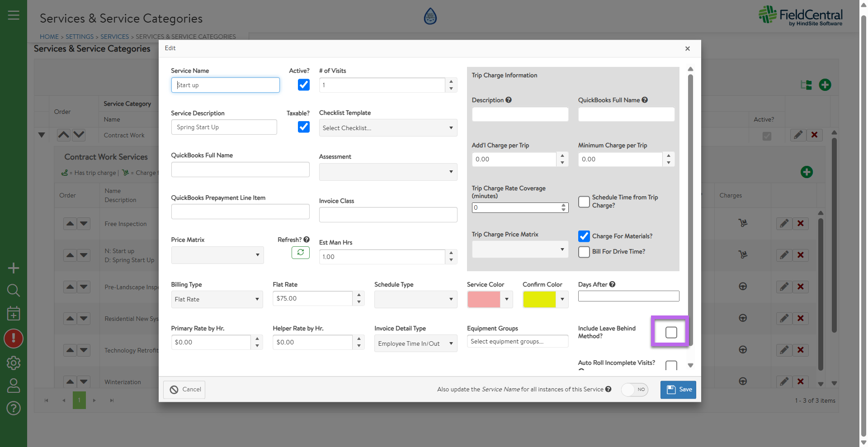Open the red alert notification icon
The width and height of the screenshot is (868, 447).
[14, 339]
